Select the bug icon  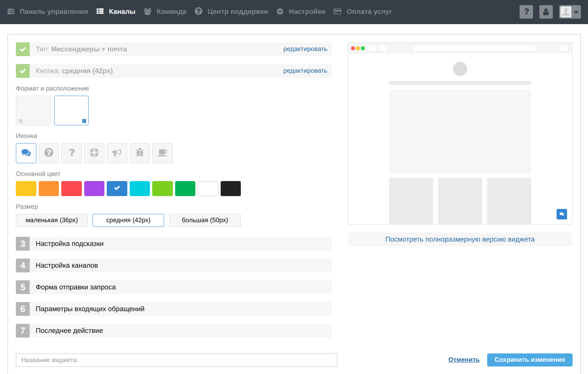pyautogui.click(x=140, y=153)
